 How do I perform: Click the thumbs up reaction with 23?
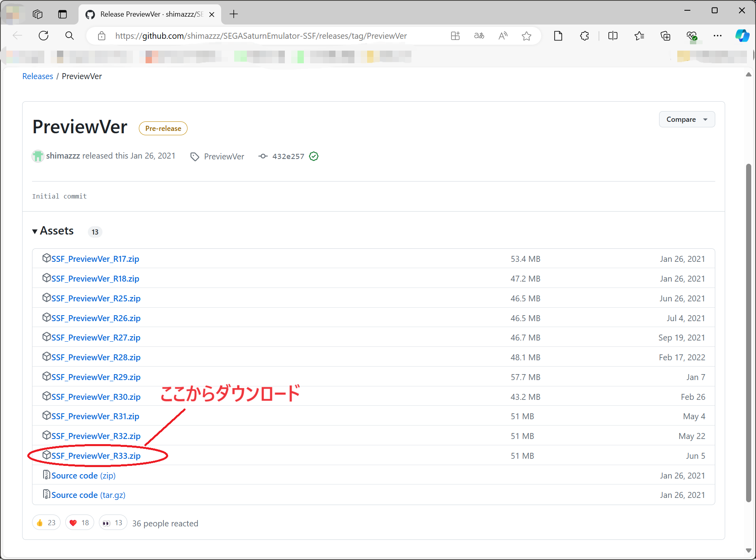[46, 523]
